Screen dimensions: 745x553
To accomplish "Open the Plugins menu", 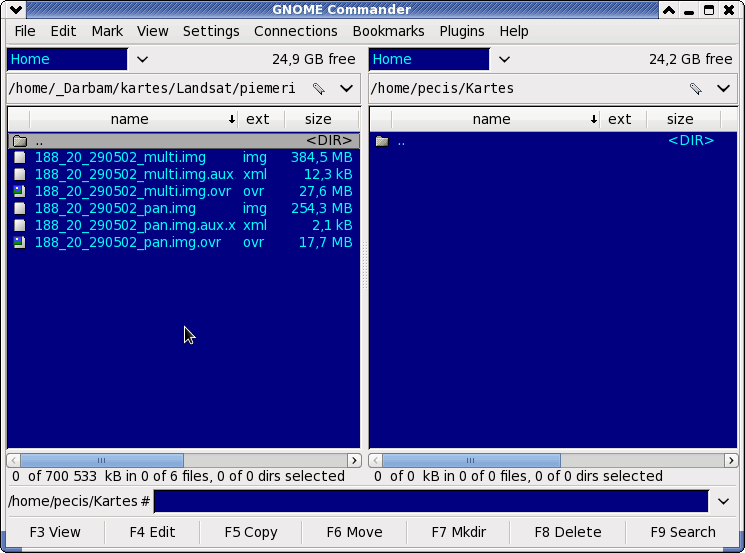I will pos(462,31).
